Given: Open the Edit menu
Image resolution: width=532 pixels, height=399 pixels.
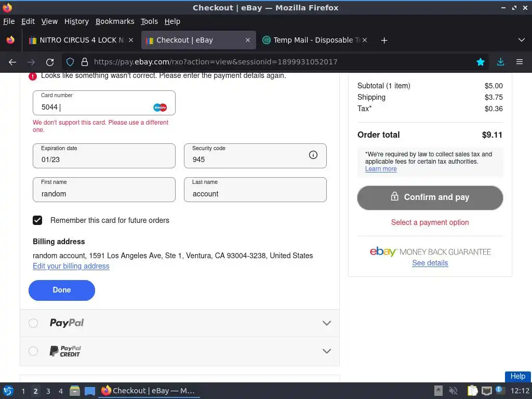Looking at the screenshot, I should click(x=28, y=21).
